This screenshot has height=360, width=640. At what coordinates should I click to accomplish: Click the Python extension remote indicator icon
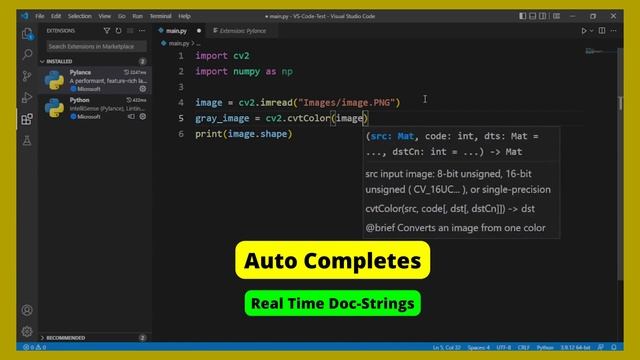pyautogui.click(x=131, y=116)
